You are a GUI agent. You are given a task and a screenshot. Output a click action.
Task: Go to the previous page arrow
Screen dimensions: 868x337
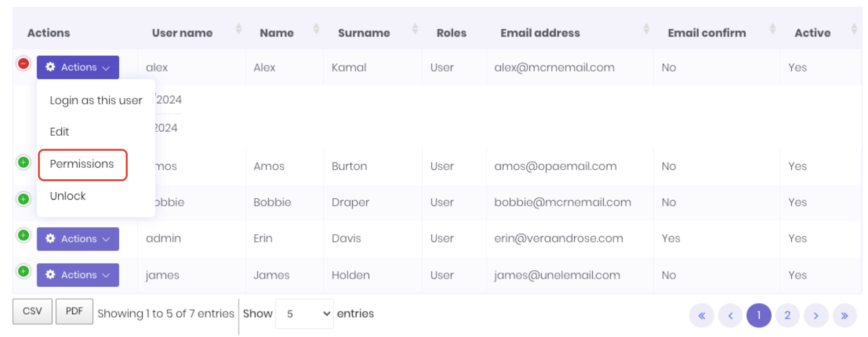[730, 316]
